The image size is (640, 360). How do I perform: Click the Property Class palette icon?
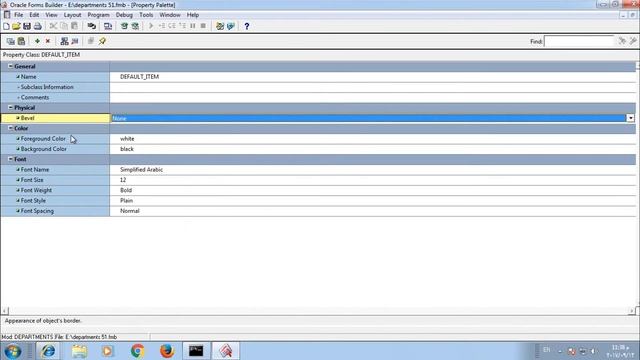(x=64, y=41)
